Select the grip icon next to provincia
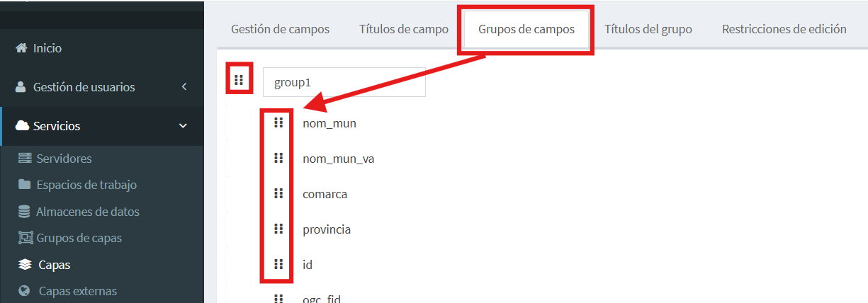 [278, 229]
